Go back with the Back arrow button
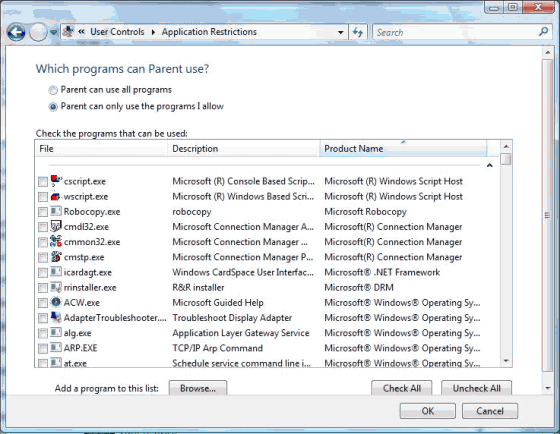 [x=16, y=33]
